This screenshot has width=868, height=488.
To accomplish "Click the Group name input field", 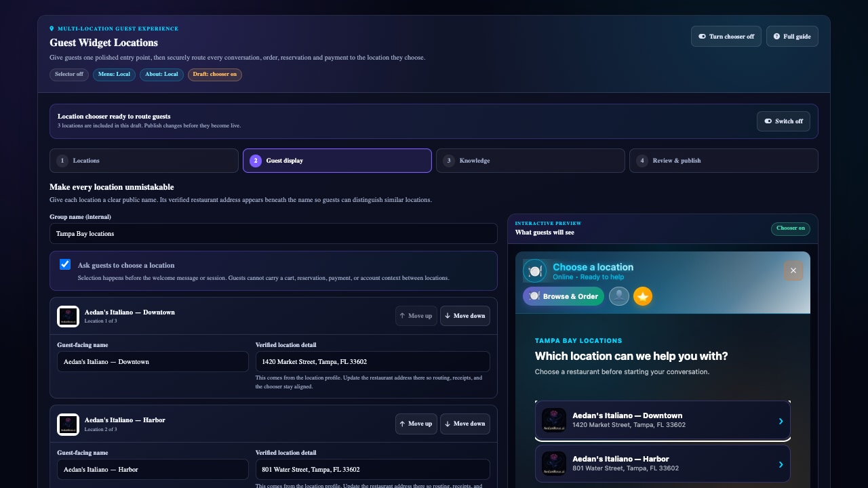I will pos(273,234).
